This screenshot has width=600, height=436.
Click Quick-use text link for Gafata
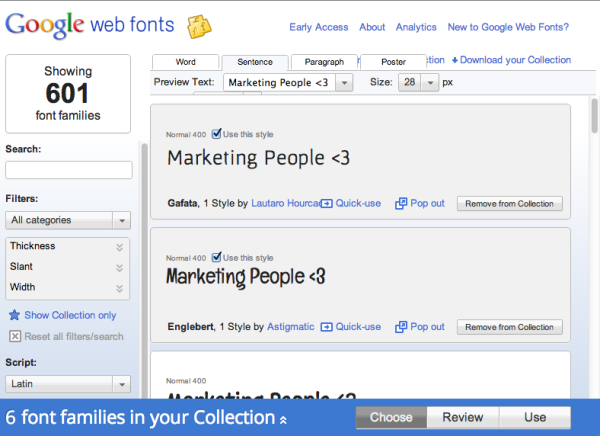click(x=358, y=203)
